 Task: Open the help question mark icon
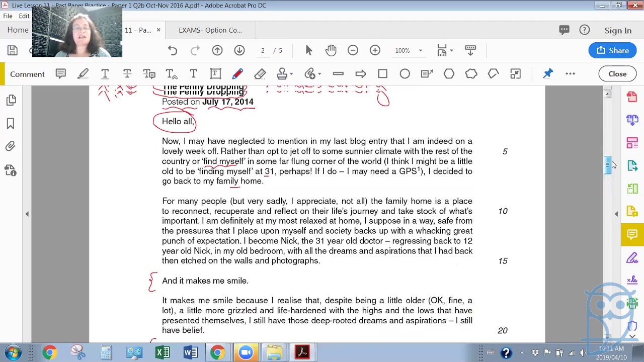(x=584, y=30)
